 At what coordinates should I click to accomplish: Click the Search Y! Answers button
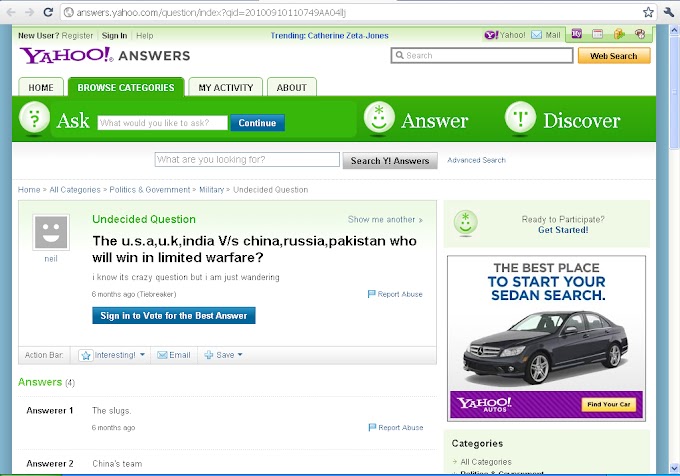point(390,160)
